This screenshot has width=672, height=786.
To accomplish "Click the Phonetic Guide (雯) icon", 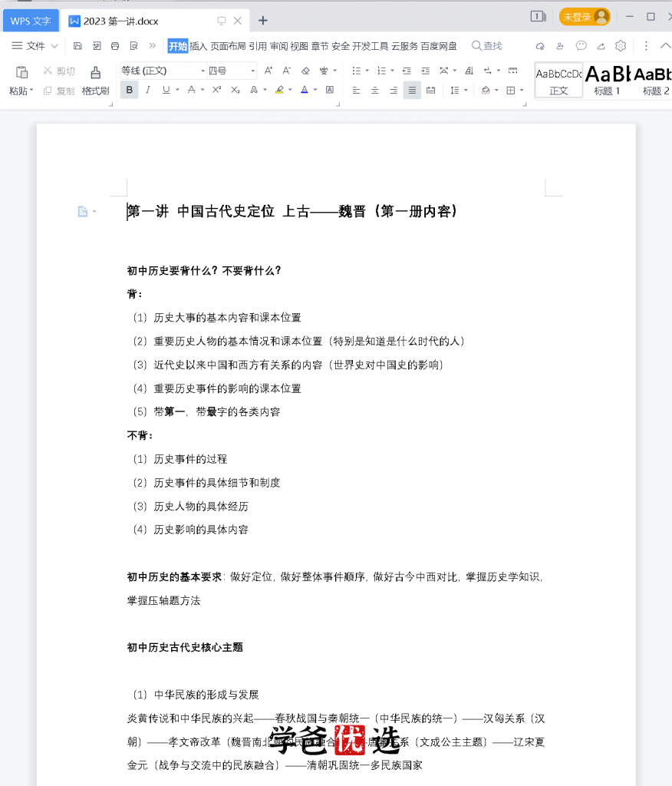I will (324, 71).
